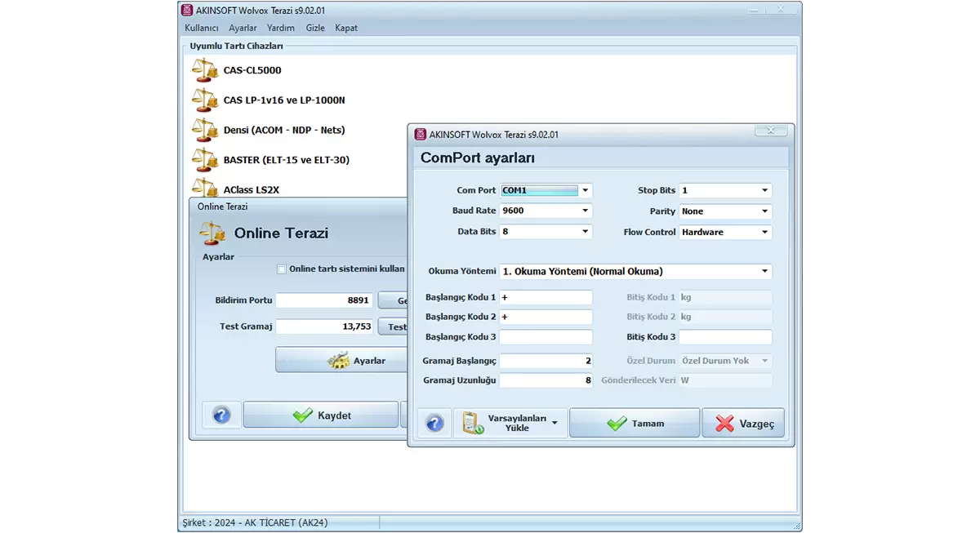Click the scale icon beside BASTER entry
The width and height of the screenshot is (980, 533).
tap(204, 160)
